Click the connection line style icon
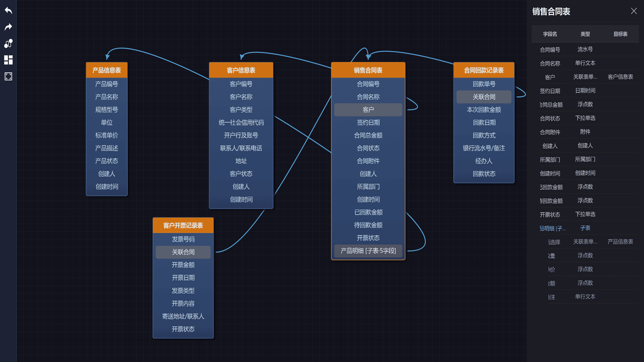This screenshot has width=644, height=362. 8,43
